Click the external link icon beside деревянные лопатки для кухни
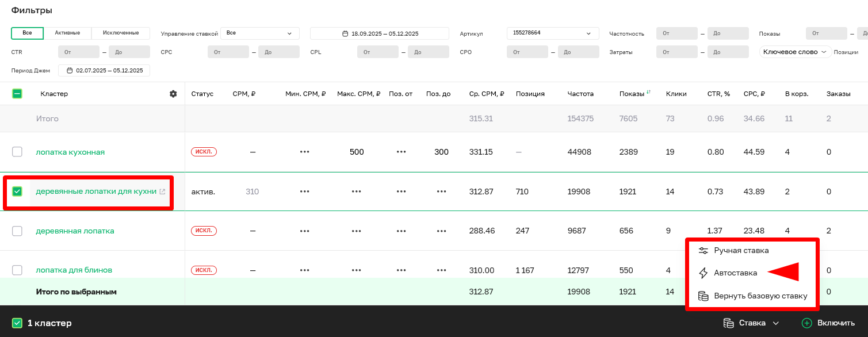This screenshot has height=337, width=868. (162, 192)
